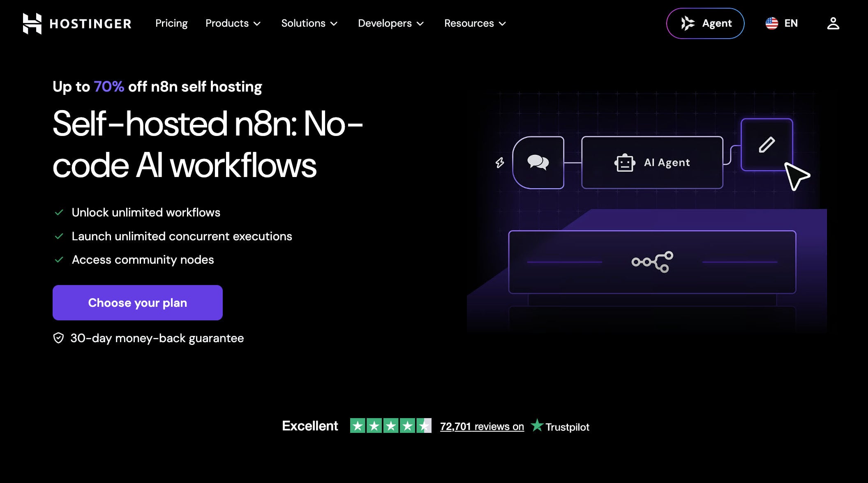This screenshot has height=483, width=868.
Task: Click the checkmark beside Unlock unlimited workflows
Action: [59, 212]
